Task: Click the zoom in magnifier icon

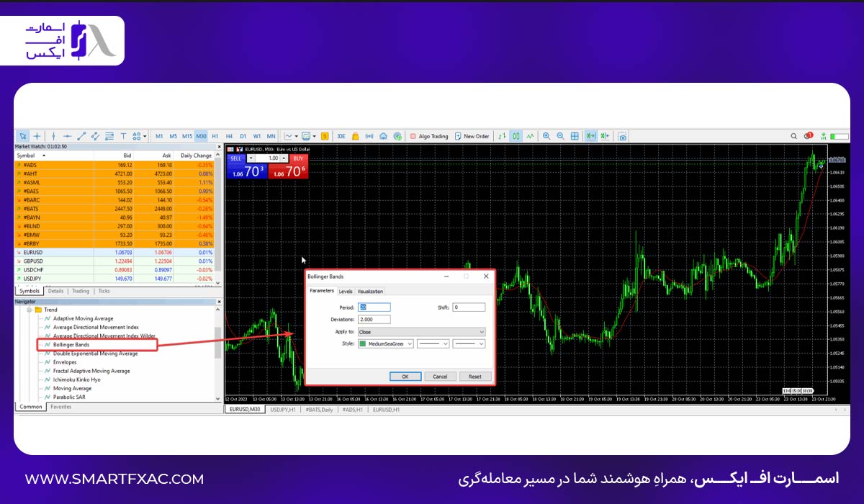Action: [x=546, y=136]
